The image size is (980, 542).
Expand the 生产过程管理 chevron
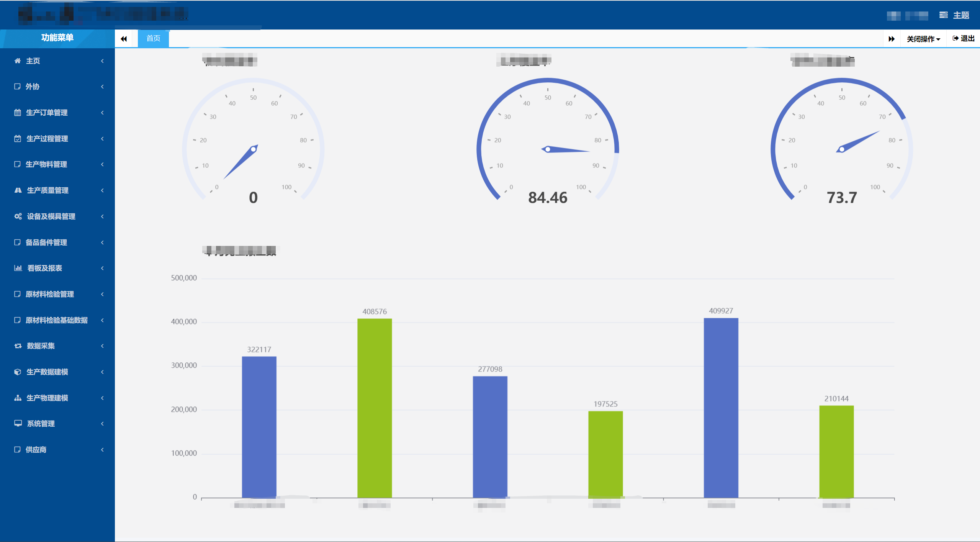point(102,139)
